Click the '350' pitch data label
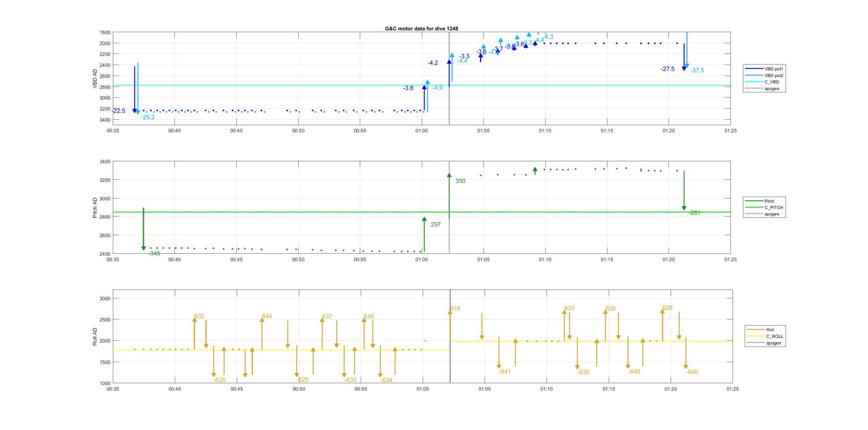 [x=460, y=181]
